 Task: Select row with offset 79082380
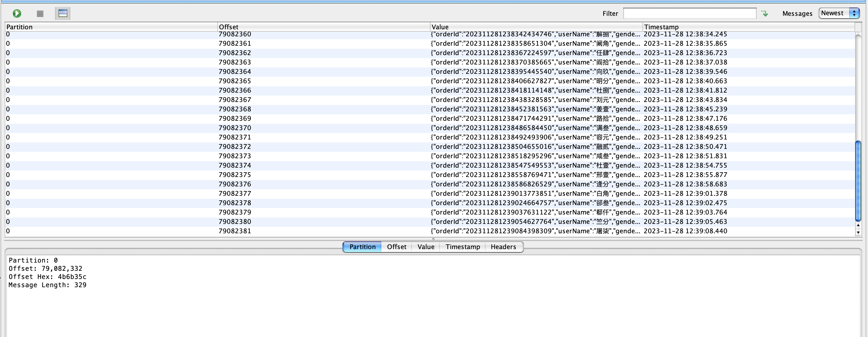click(430, 222)
